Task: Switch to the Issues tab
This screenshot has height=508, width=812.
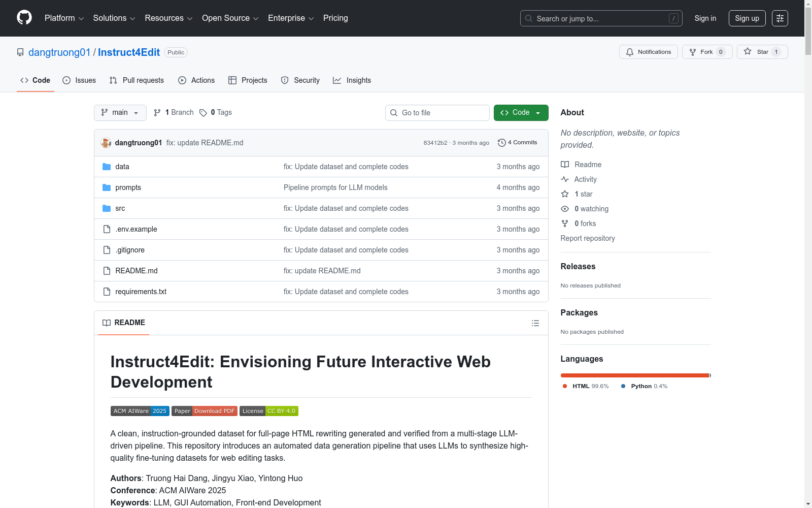Action: pyautogui.click(x=79, y=80)
